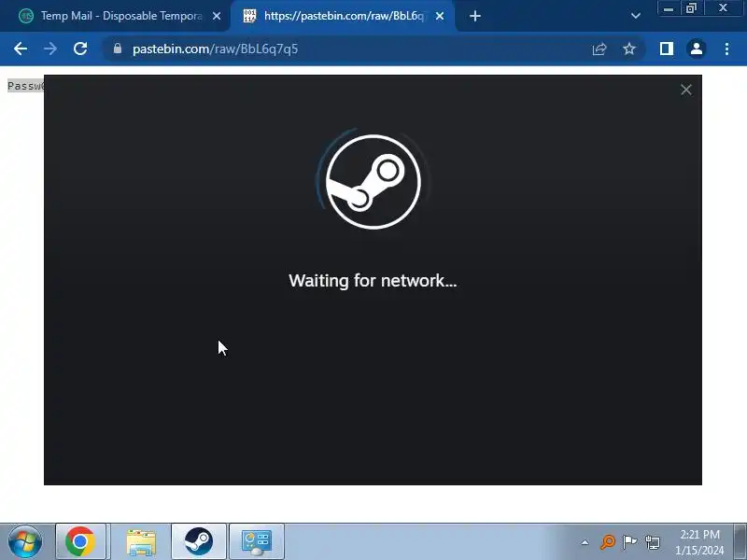Go back in Chrome
747x560 pixels.
point(21,49)
